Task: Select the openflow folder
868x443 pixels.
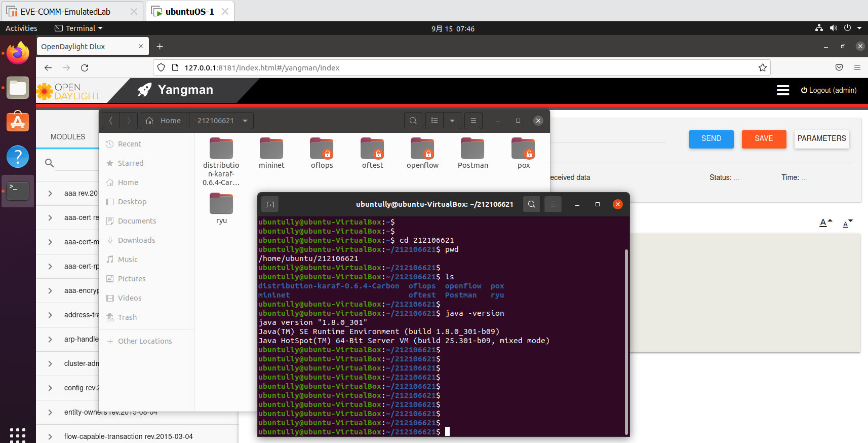Action: pyautogui.click(x=422, y=153)
